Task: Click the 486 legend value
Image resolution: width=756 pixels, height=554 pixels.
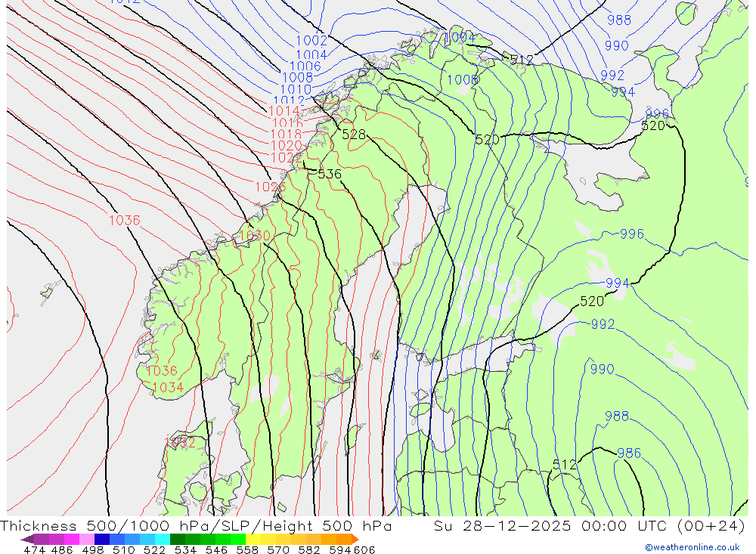Action: point(62,549)
